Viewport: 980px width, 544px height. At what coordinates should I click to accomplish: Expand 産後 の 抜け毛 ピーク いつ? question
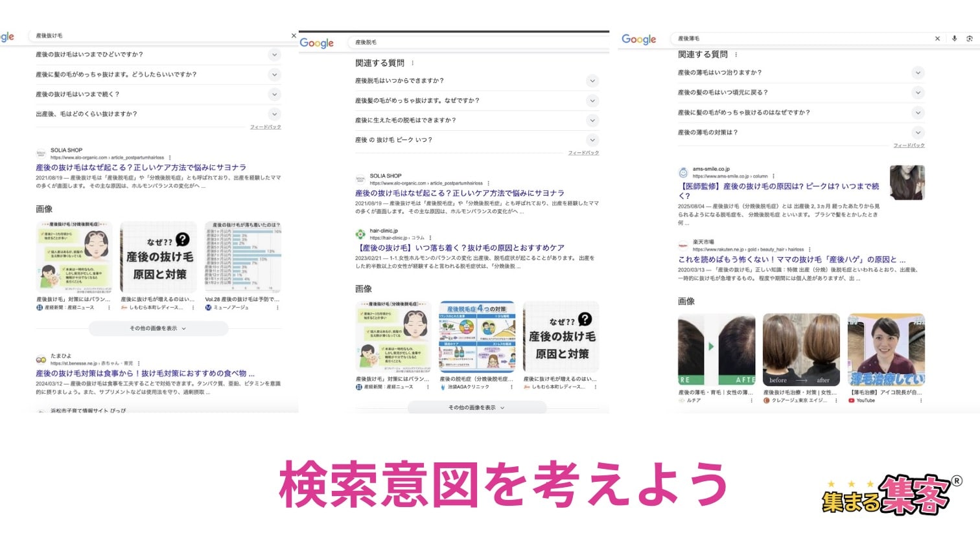click(592, 140)
